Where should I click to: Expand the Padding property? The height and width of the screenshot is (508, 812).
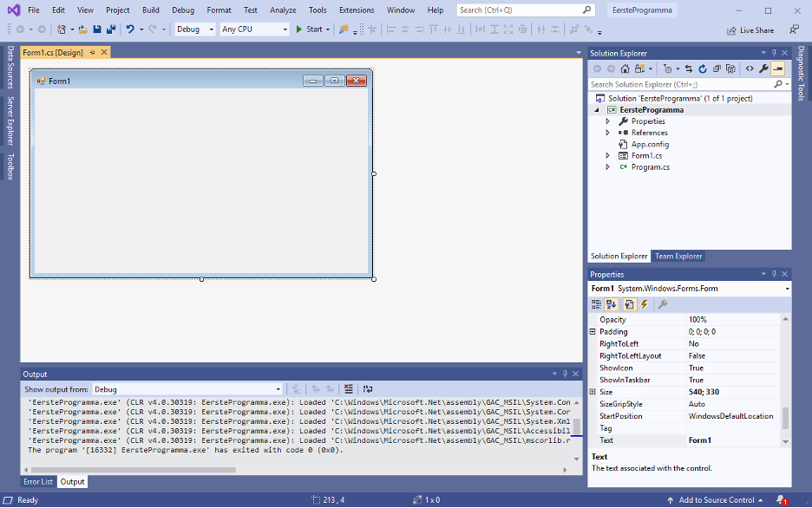pyautogui.click(x=593, y=332)
